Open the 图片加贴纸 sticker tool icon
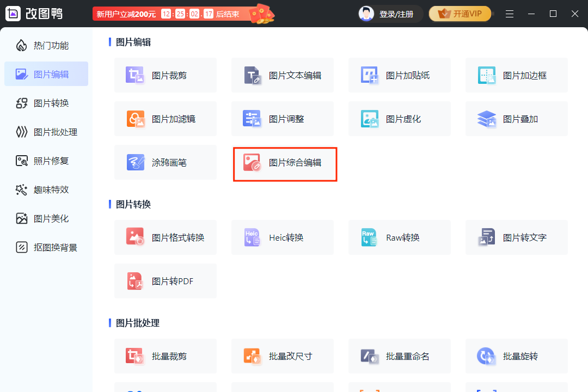Screen dimensions: 588x392 [x=370, y=75]
